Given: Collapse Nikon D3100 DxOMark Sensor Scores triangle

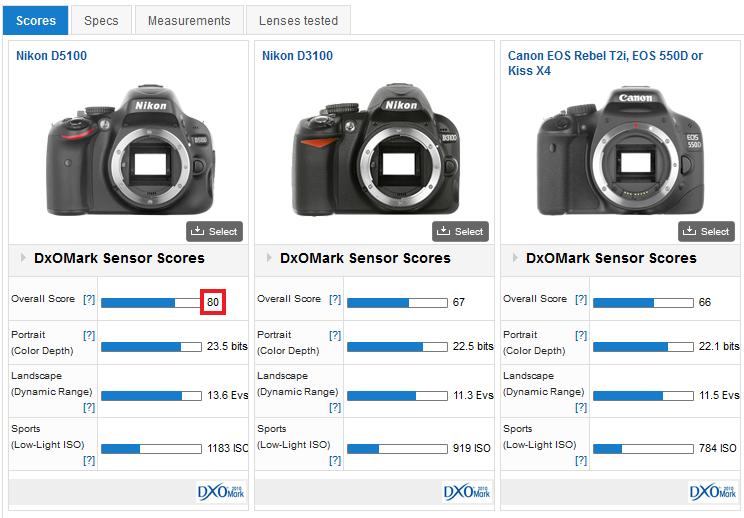Looking at the screenshot, I should pyautogui.click(x=268, y=258).
